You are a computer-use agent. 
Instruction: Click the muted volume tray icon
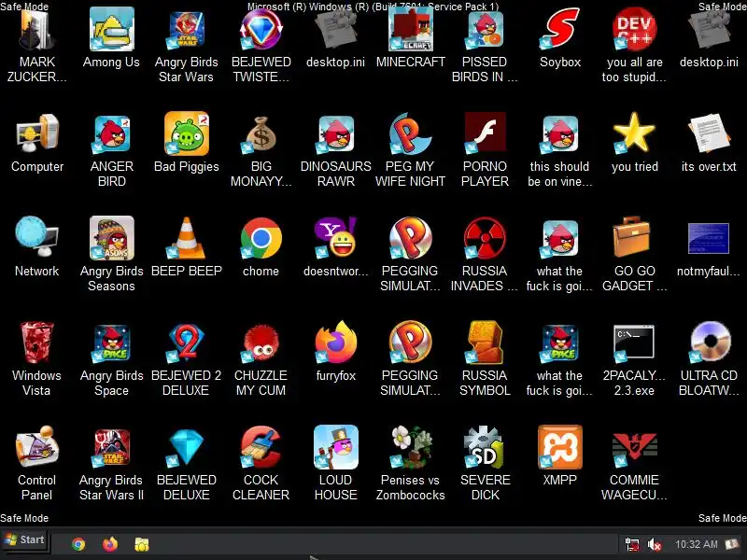[655, 544]
